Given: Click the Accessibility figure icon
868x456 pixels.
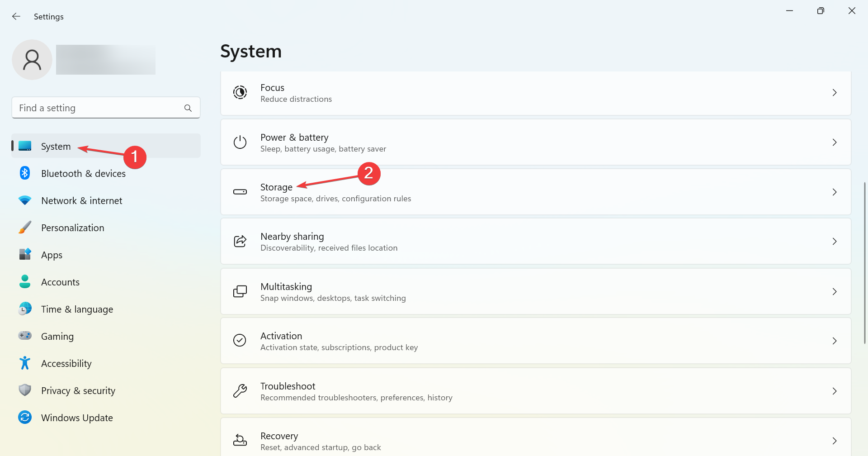Looking at the screenshot, I should click(25, 363).
